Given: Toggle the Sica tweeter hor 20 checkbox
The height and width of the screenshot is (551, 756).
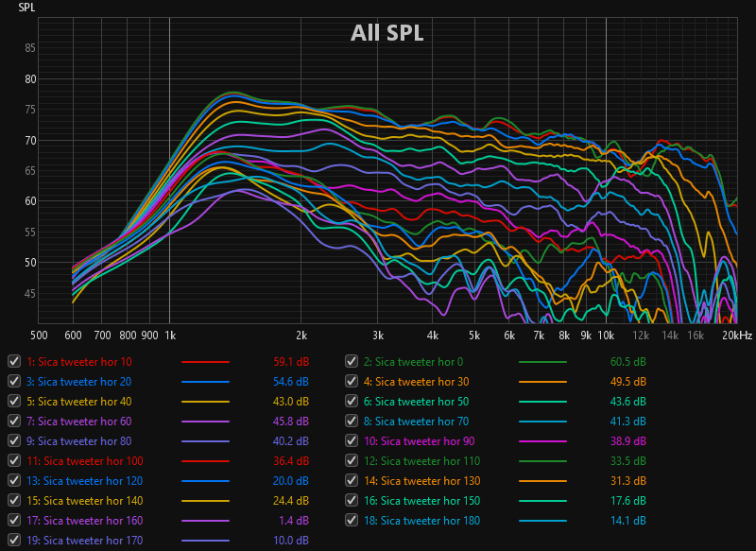Looking at the screenshot, I should [14, 381].
